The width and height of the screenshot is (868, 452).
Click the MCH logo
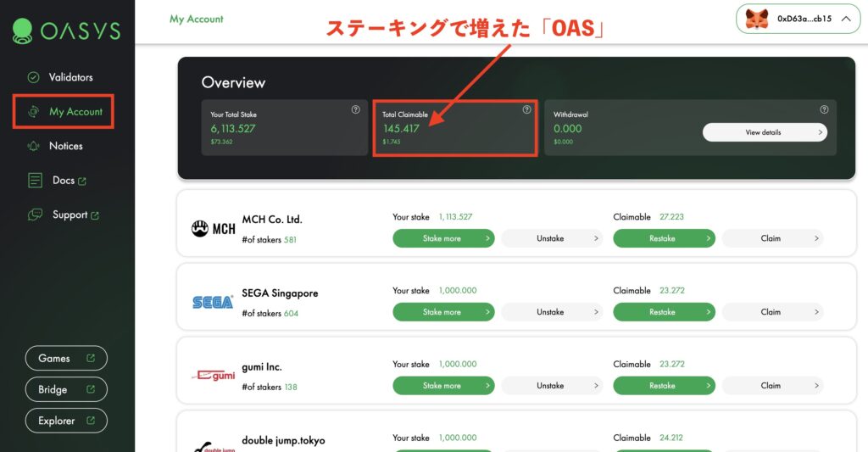click(x=213, y=229)
